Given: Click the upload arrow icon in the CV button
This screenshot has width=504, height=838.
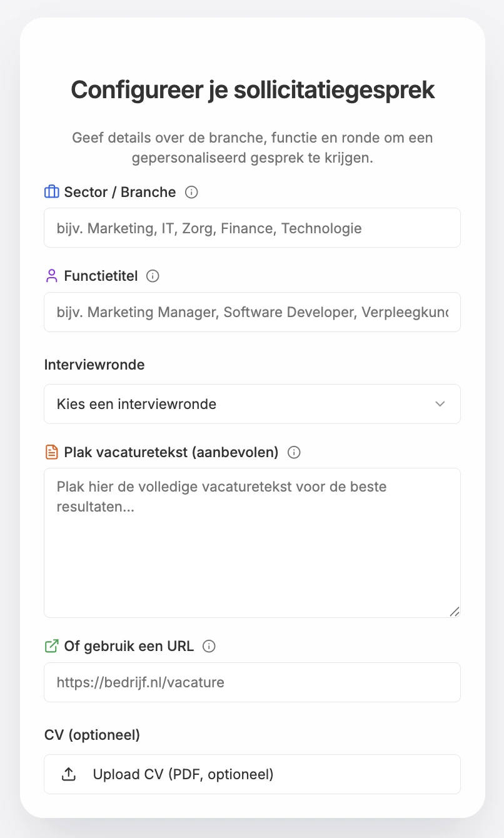Looking at the screenshot, I should click(68, 774).
